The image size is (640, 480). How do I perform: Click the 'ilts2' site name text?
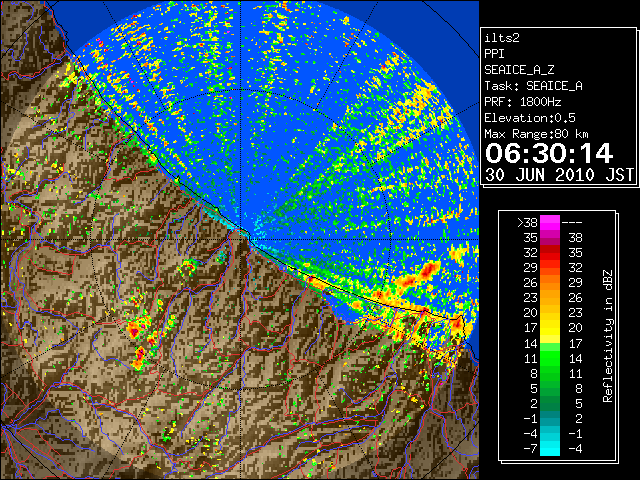pyautogui.click(x=502, y=38)
